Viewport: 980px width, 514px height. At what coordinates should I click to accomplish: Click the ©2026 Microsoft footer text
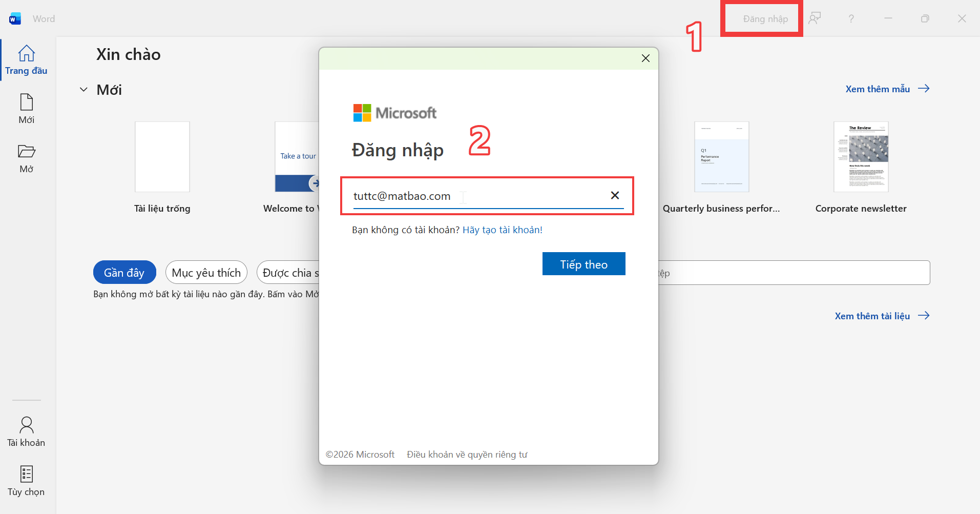pyautogui.click(x=360, y=455)
